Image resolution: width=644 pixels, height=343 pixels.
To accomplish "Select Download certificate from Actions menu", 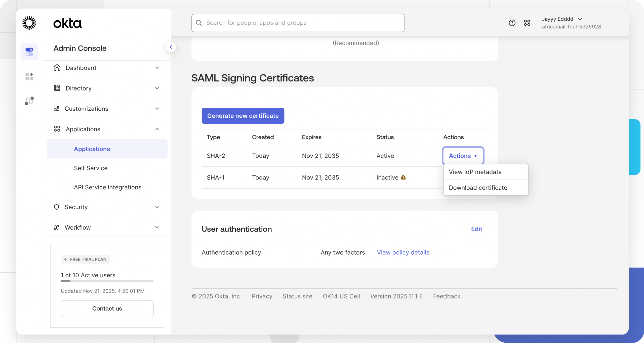I will point(478,188).
